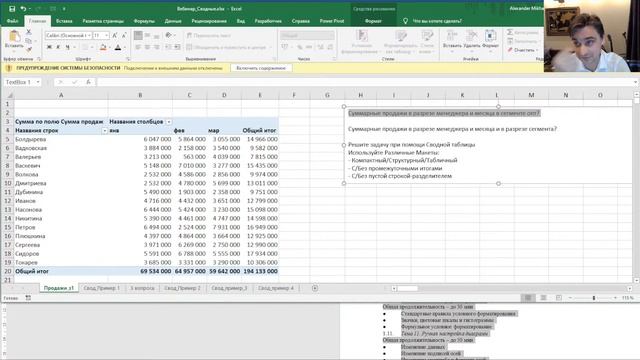
Task: Click the Clear (Очистить) eraser button
Action: [x=522, y=50]
